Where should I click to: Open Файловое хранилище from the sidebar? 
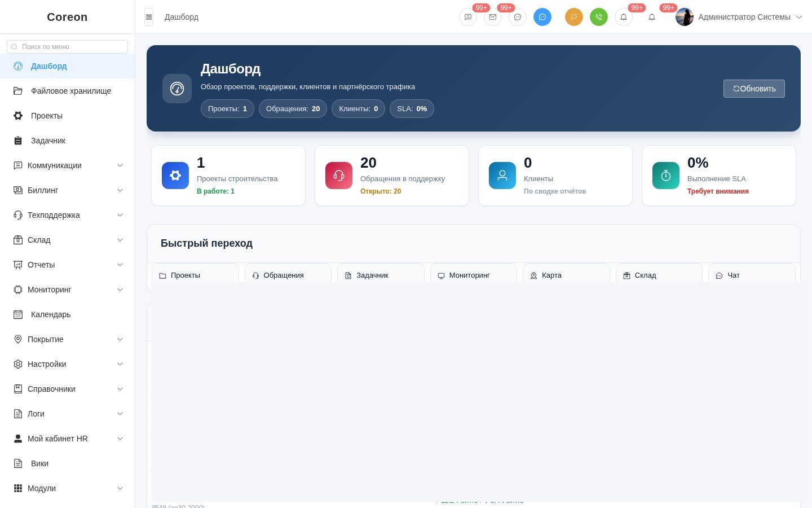67,91
